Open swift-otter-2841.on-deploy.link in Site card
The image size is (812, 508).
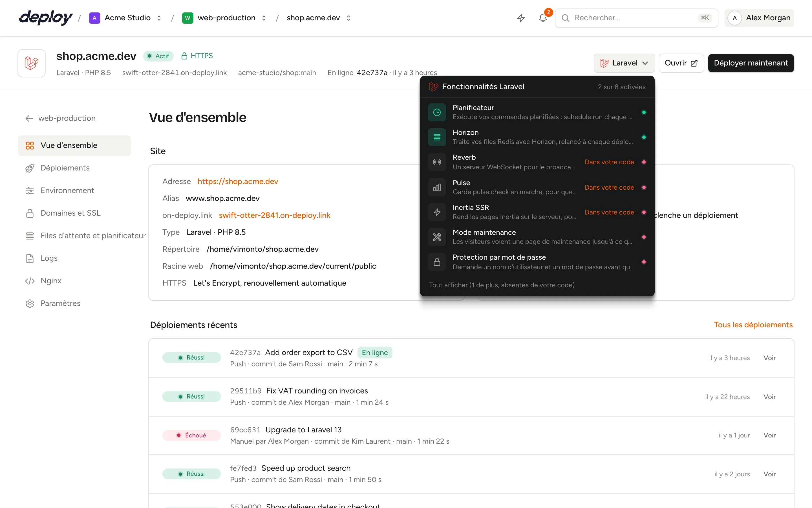click(274, 215)
